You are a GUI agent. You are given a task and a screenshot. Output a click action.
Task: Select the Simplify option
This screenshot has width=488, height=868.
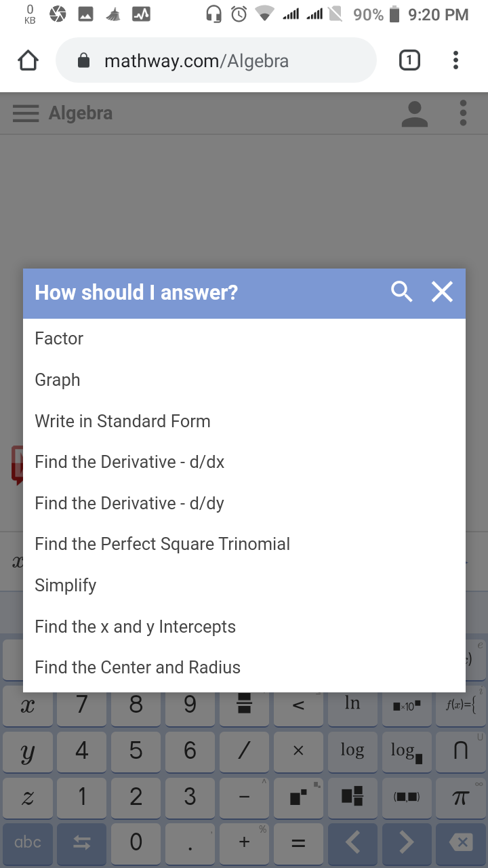click(x=66, y=585)
